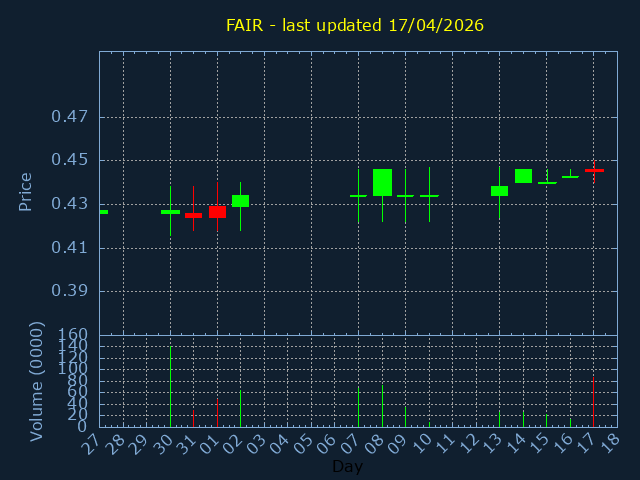Select day 18 tick label on x-axis
This screenshot has height=480, width=640.
[608, 442]
